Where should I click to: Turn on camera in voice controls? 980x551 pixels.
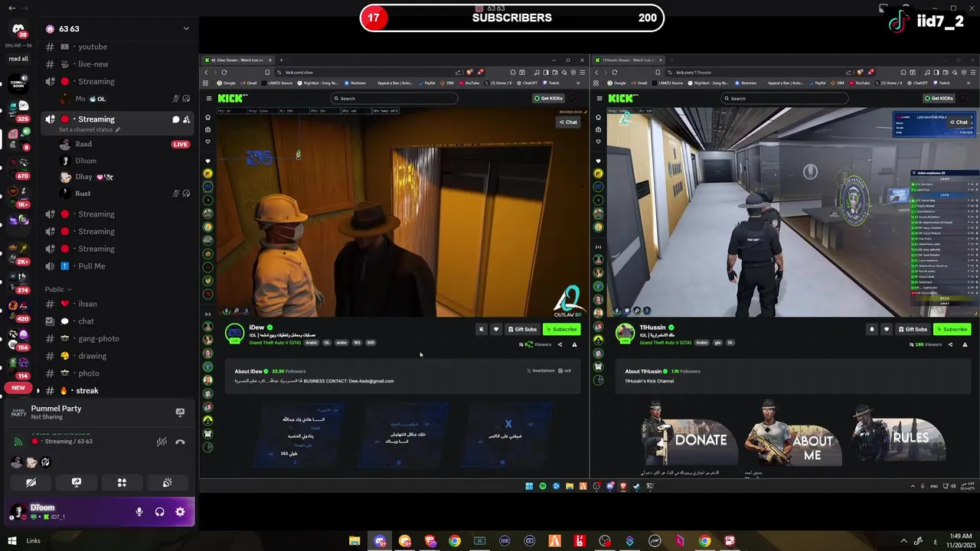point(31,483)
